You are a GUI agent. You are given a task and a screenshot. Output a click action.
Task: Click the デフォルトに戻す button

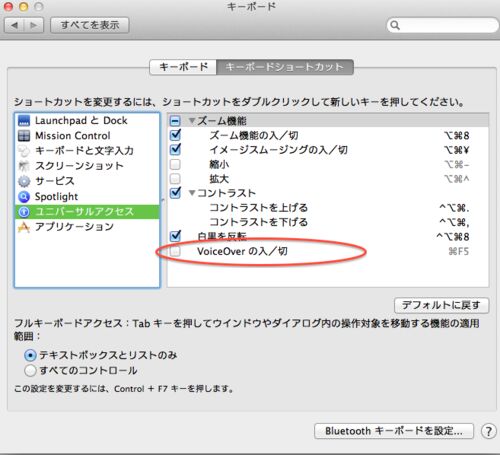441,305
